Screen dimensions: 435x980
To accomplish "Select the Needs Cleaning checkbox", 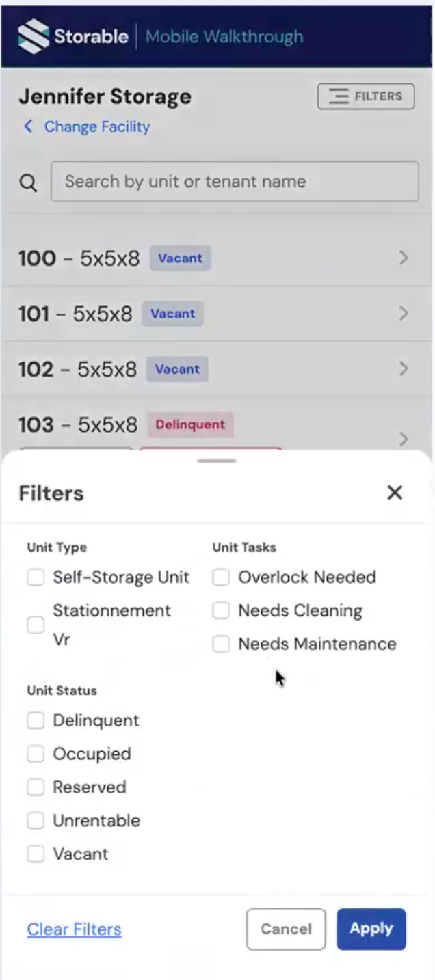I will point(221,611).
